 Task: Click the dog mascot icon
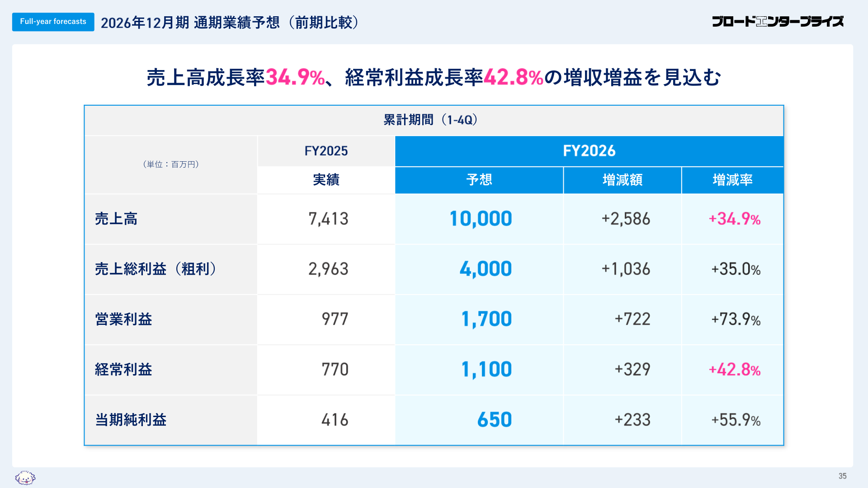pos(25,477)
